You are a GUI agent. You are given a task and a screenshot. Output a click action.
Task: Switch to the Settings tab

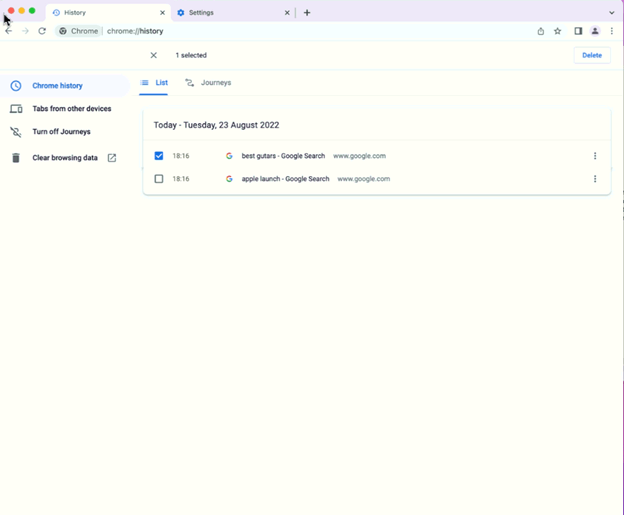click(x=233, y=13)
